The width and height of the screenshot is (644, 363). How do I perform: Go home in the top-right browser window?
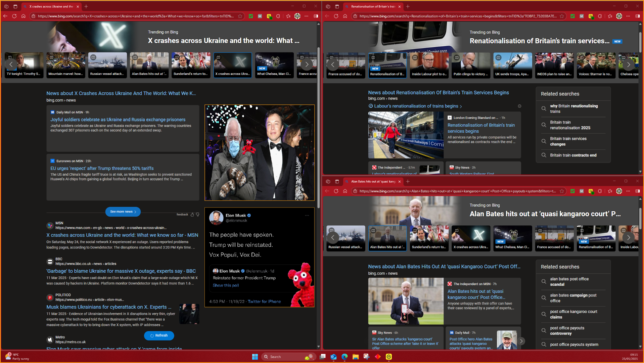click(345, 16)
